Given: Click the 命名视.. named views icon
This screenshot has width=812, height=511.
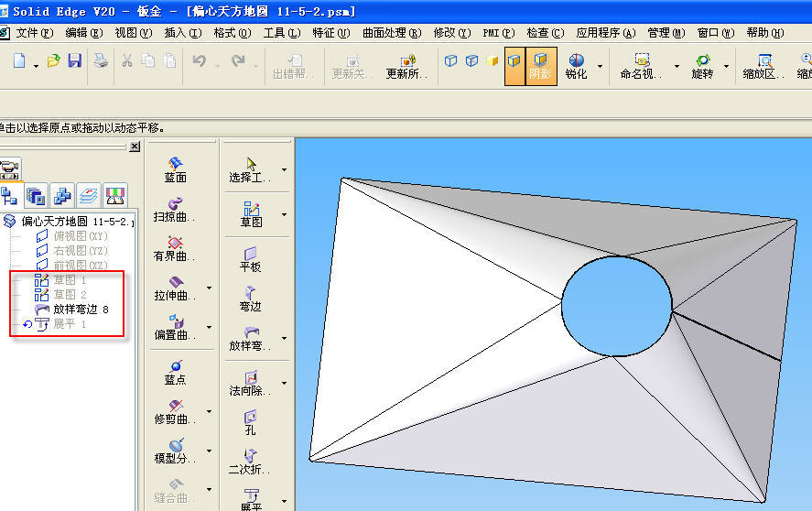Looking at the screenshot, I should click(641, 66).
